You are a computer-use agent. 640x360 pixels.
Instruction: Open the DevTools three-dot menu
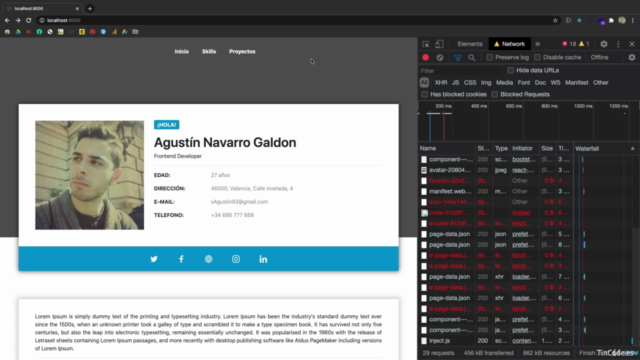pyautogui.click(x=618, y=44)
